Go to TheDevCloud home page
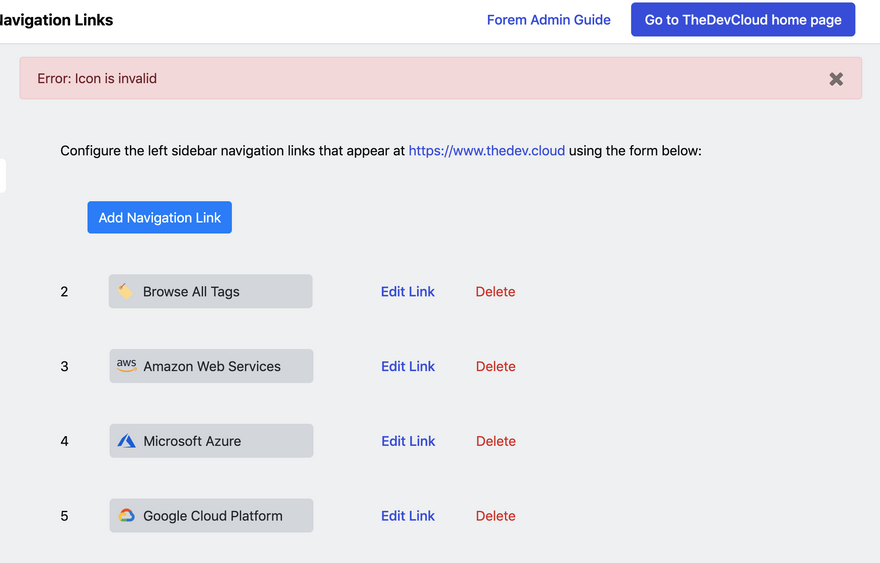Image resolution: width=880 pixels, height=563 pixels. [742, 20]
